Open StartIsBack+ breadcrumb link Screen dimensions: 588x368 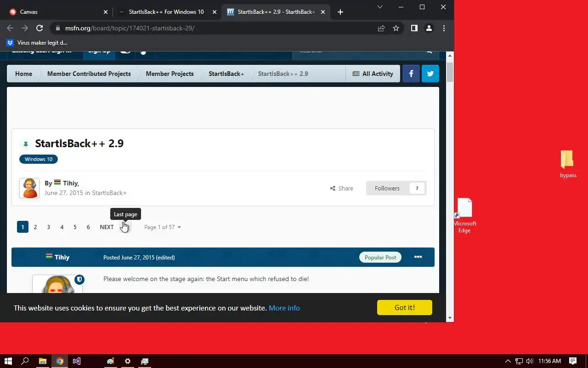tap(226, 74)
